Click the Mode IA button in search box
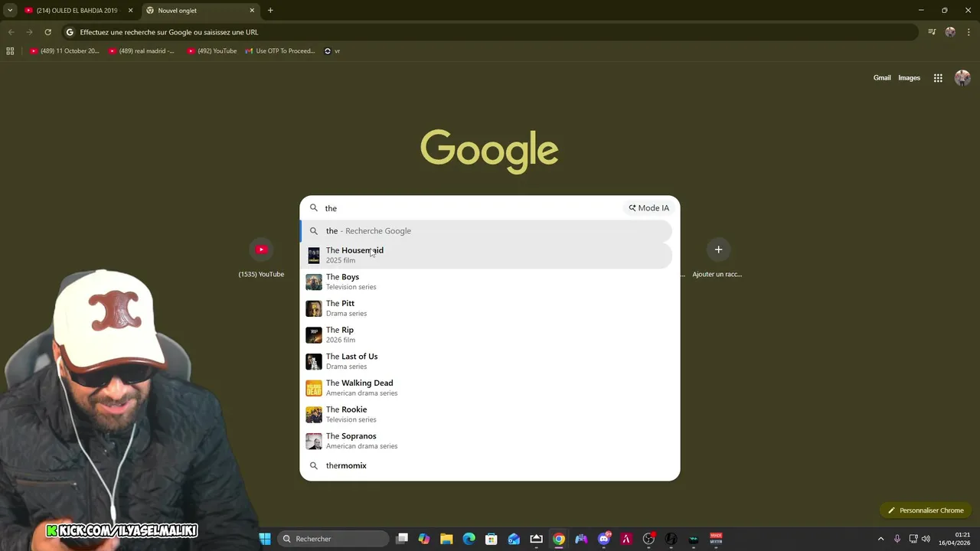 click(x=648, y=208)
